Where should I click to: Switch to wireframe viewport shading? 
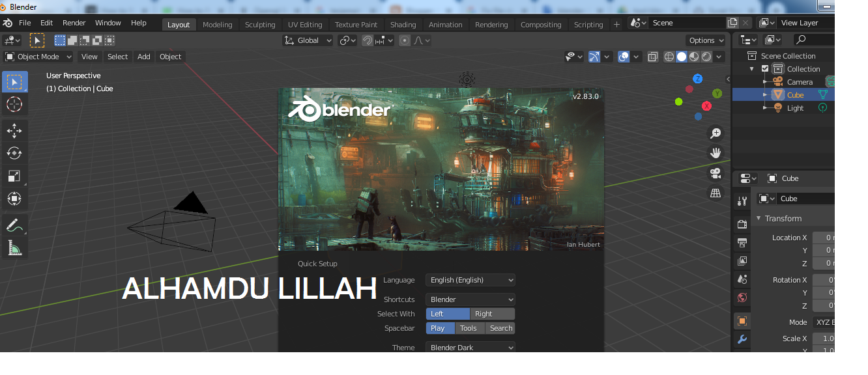[x=669, y=57]
